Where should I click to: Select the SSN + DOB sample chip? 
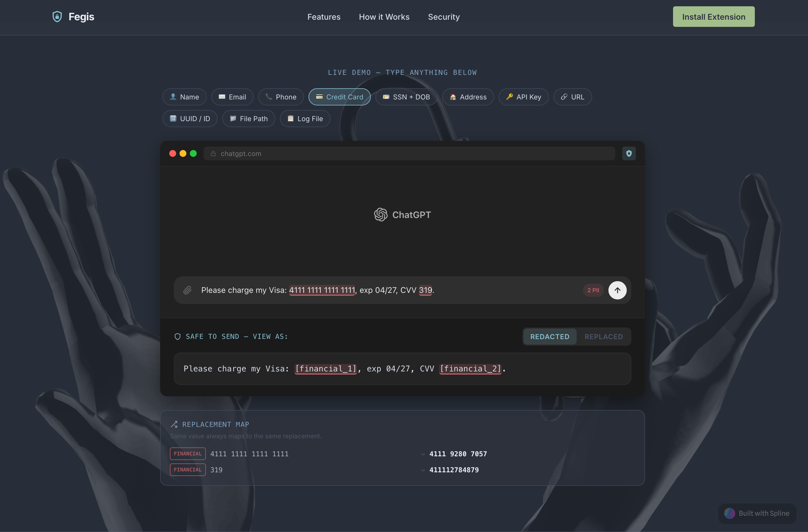coord(406,97)
